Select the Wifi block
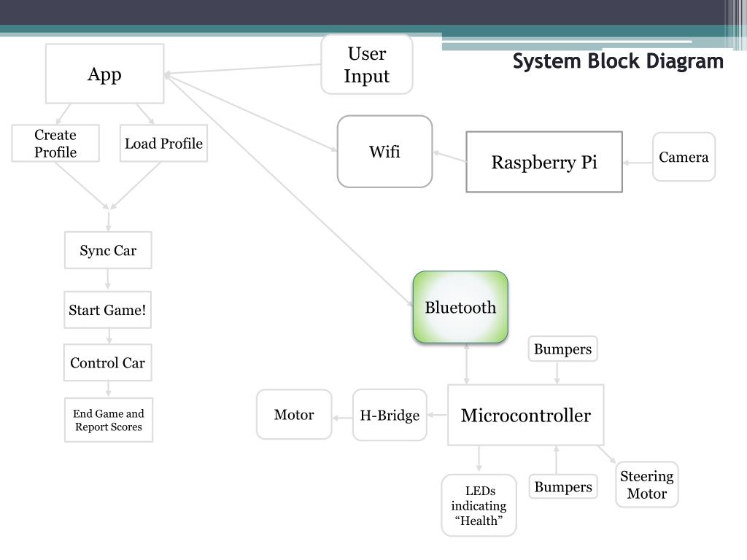Image resolution: width=747 pixels, height=560 pixels. coord(384,152)
